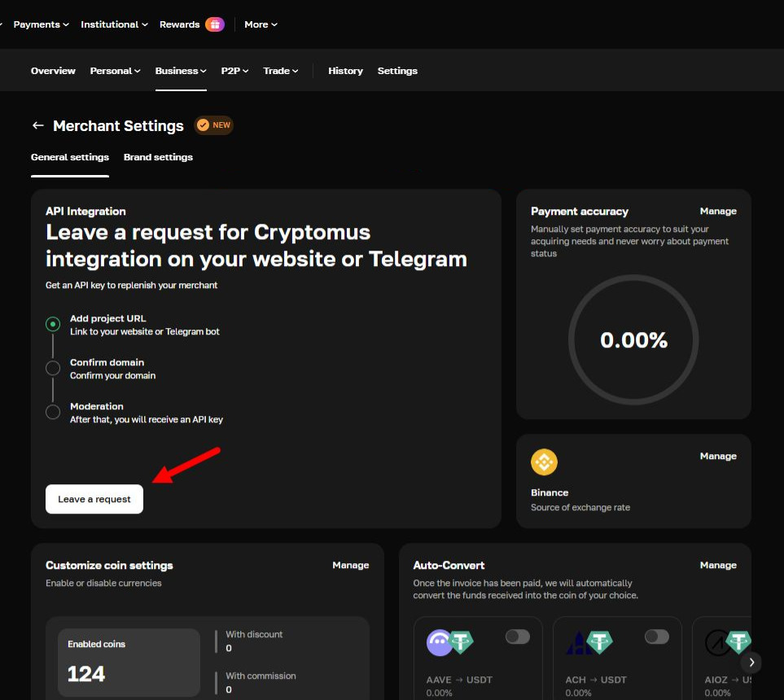Switch to Brand settings tab
Image resolution: width=784 pixels, height=700 pixels.
click(x=158, y=157)
